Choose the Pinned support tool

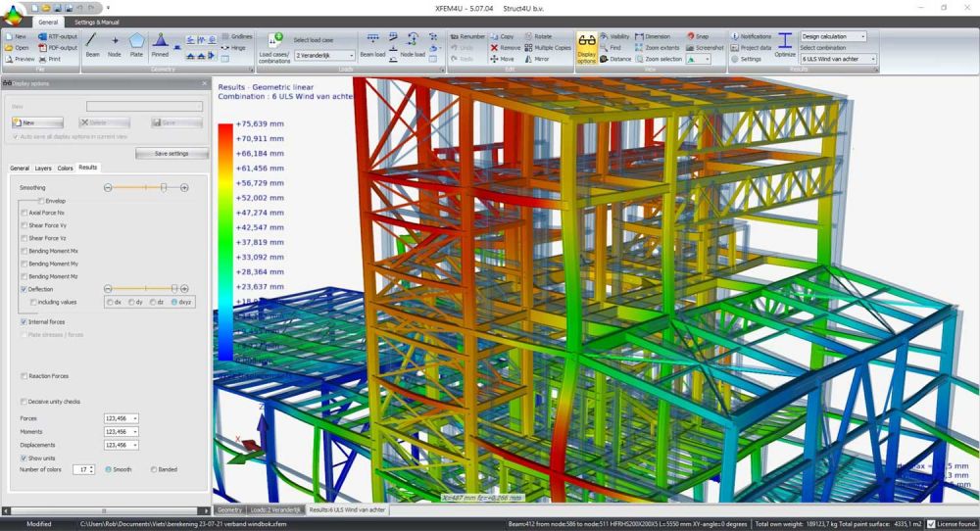coord(160,45)
